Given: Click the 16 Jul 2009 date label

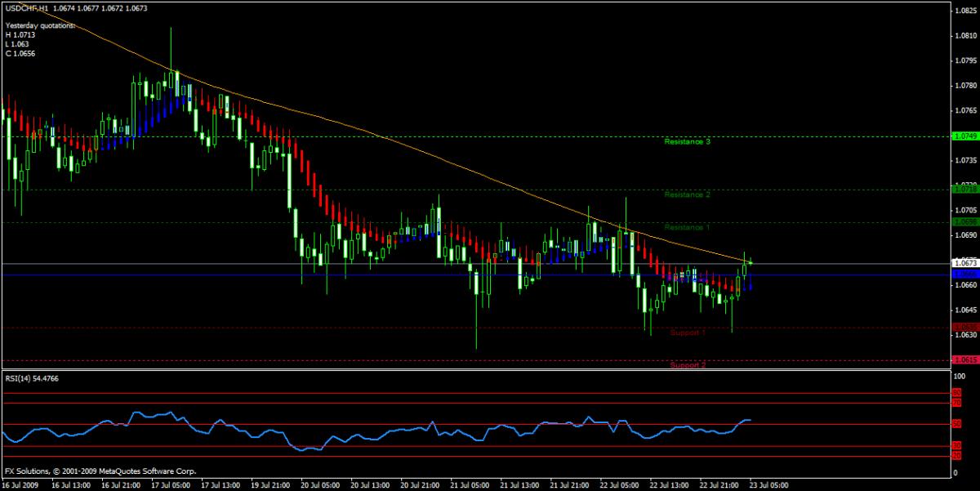Looking at the screenshot, I should (22, 484).
